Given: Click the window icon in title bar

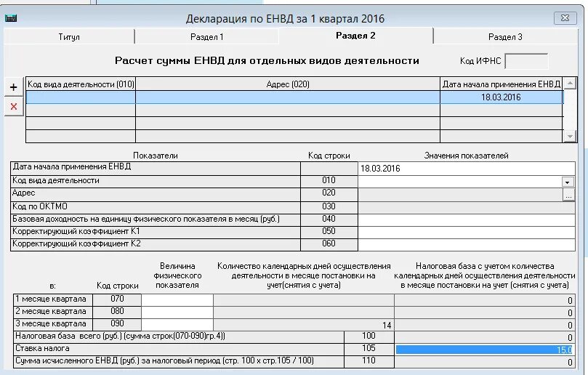Looking at the screenshot, I should coord(11,18).
